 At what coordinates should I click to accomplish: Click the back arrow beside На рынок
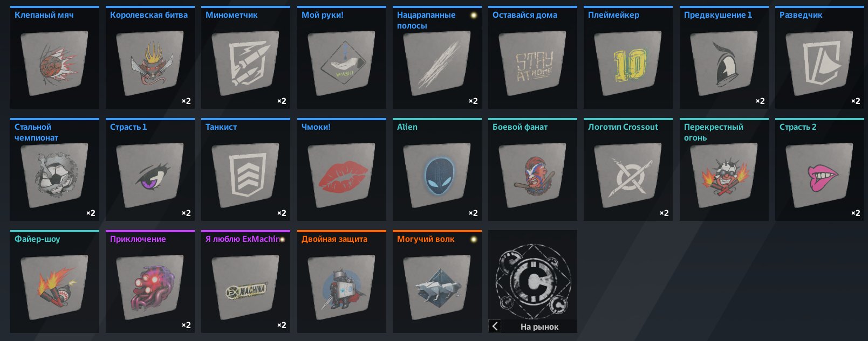click(x=495, y=326)
